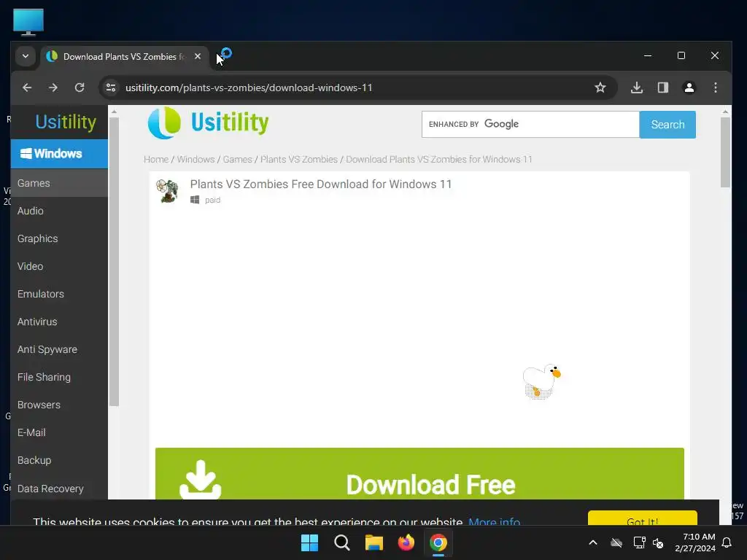Expand the tab search dropdown

coord(26,56)
